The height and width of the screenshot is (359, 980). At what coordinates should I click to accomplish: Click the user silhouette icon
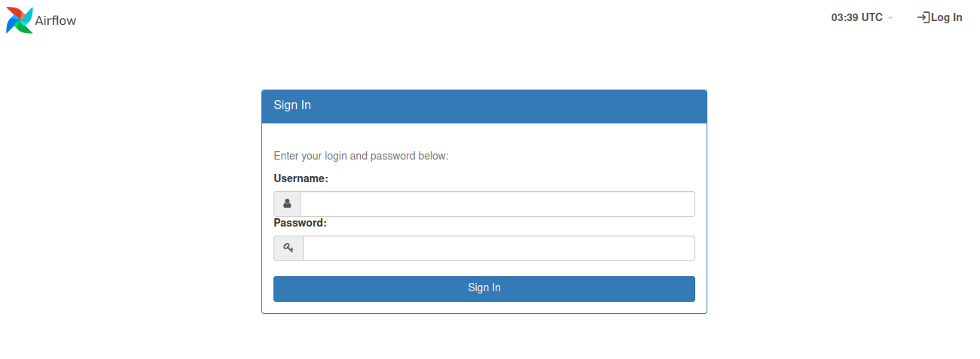pos(287,204)
